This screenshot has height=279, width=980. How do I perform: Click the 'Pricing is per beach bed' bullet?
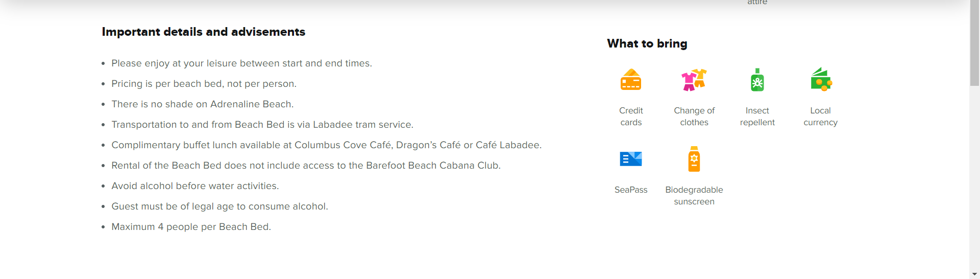(204, 84)
